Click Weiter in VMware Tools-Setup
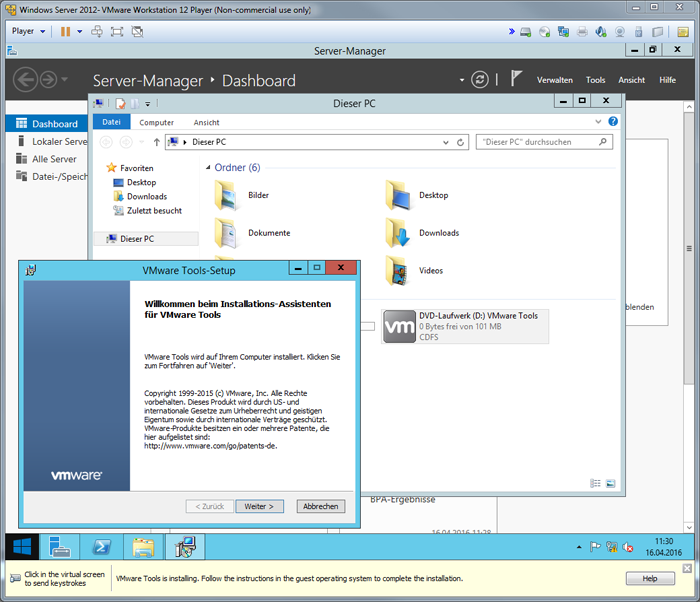The height and width of the screenshot is (602, 700). pos(259,506)
